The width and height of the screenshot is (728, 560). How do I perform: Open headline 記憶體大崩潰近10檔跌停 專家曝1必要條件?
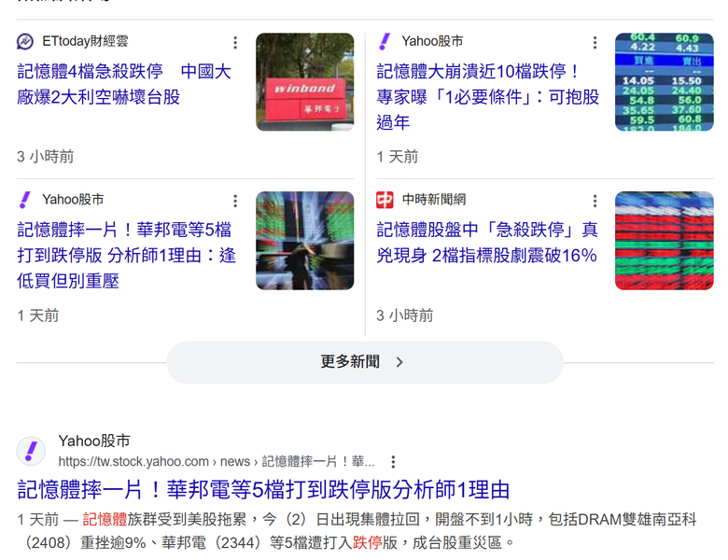click(x=487, y=96)
